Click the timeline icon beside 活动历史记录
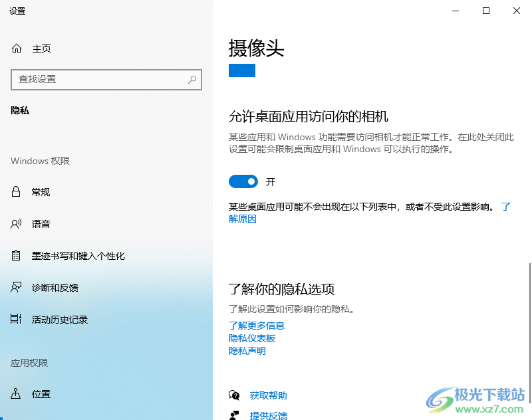 pyautogui.click(x=16, y=319)
